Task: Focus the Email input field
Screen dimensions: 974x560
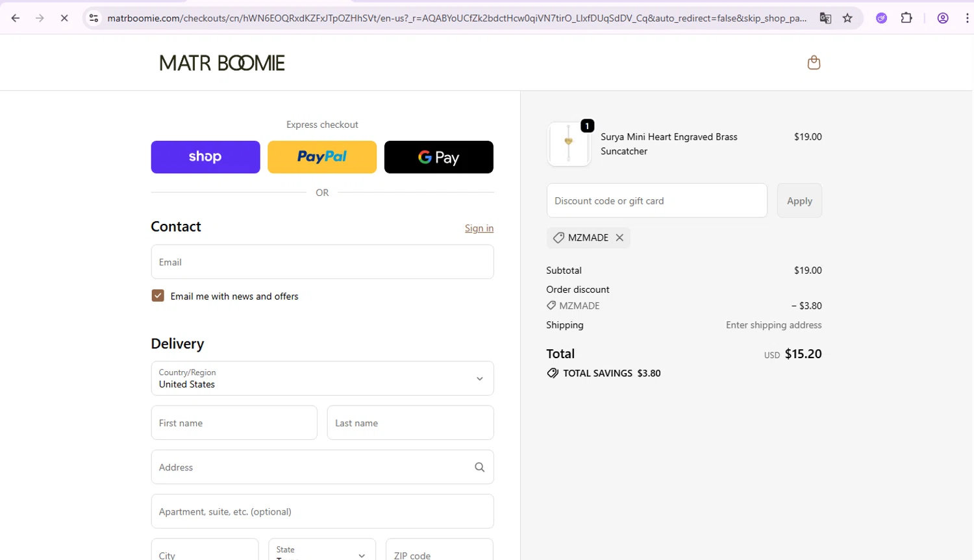Action: pyautogui.click(x=322, y=262)
